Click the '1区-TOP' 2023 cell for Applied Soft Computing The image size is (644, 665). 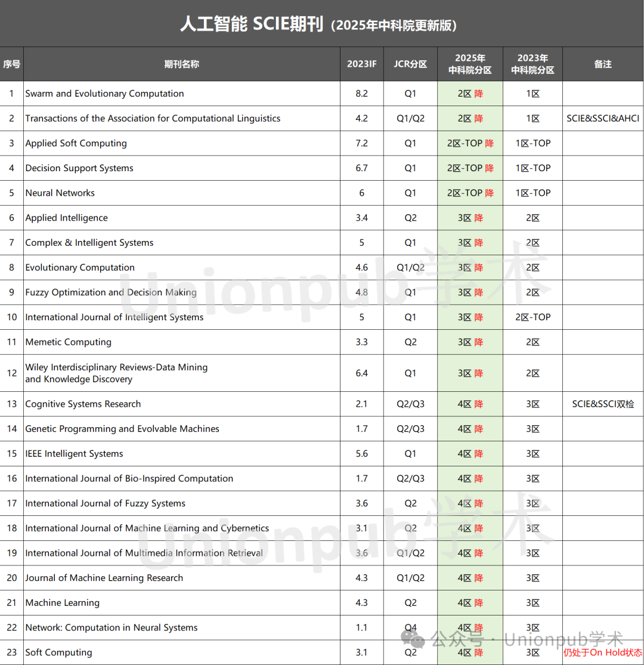[x=533, y=143]
